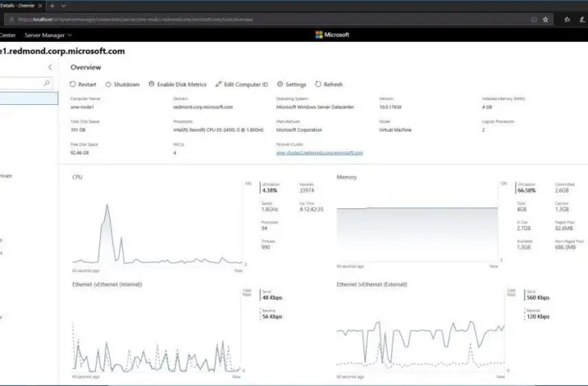Enable Disk Metrics from the toolbar
Viewport: 588px width, 386px height.
[x=178, y=84]
